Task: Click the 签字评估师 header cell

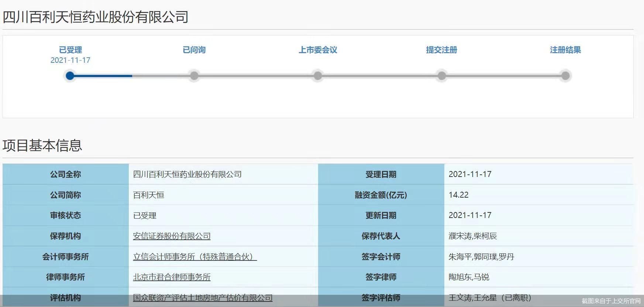Action: (x=381, y=298)
